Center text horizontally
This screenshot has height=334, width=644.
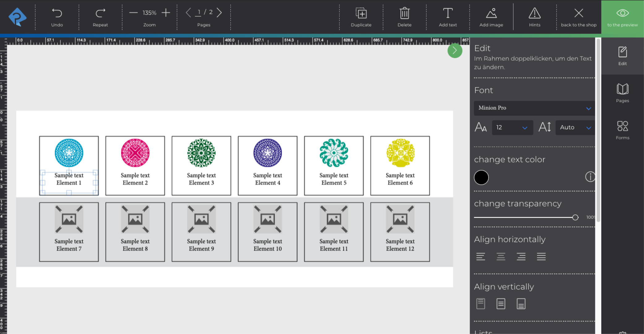pos(501,256)
